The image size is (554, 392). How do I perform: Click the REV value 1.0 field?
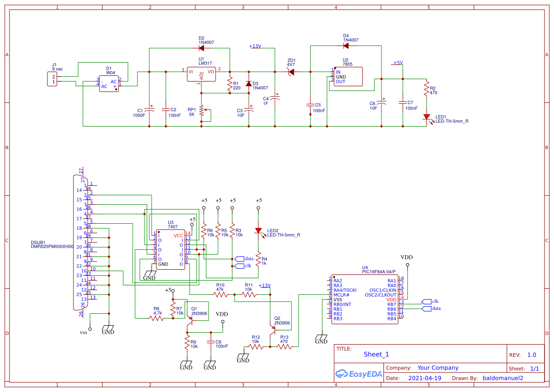tap(532, 354)
